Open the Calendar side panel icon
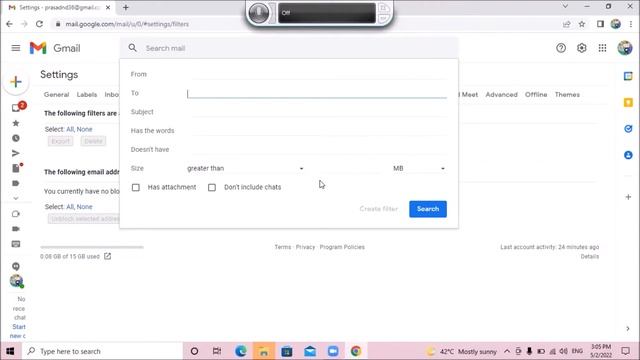The width and height of the screenshot is (640, 360). click(628, 76)
